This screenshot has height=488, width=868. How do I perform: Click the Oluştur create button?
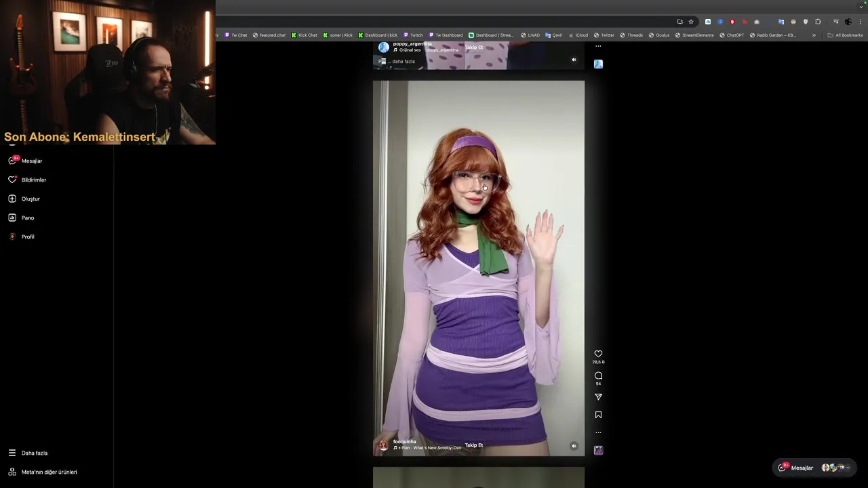pyautogui.click(x=24, y=199)
